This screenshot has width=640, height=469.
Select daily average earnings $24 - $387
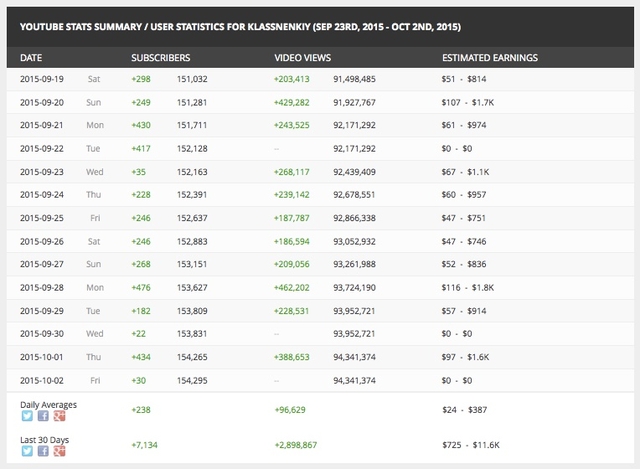coord(464,410)
